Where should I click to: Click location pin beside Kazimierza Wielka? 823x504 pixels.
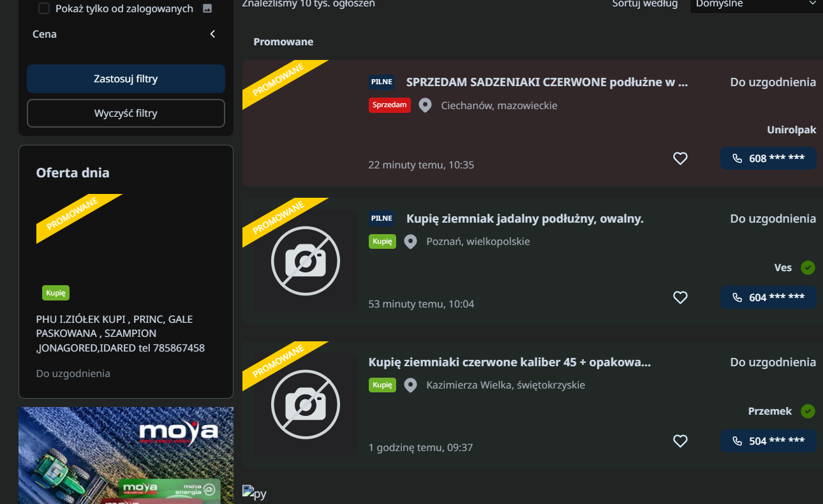pos(410,385)
